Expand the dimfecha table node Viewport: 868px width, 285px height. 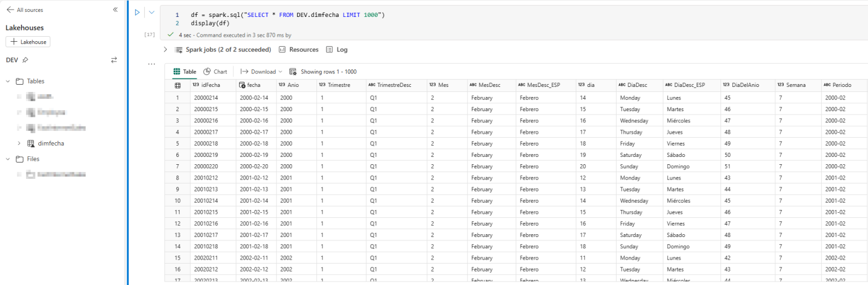coord(19,143)
